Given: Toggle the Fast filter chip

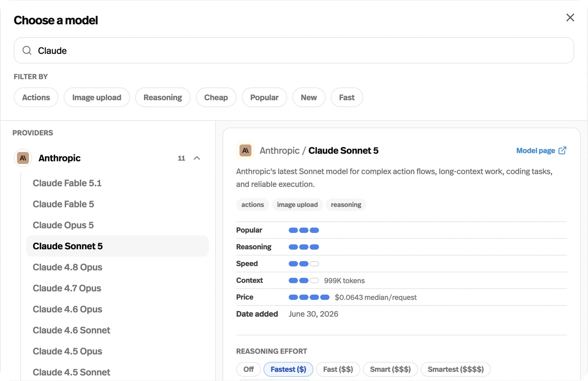Looking at the screenshot, I should 347,97.
